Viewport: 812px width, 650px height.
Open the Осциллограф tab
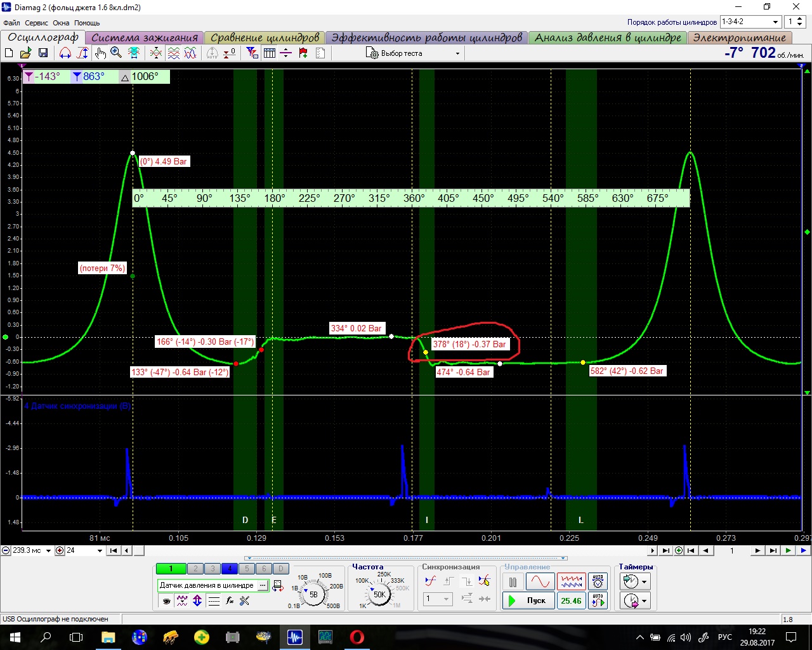(x=43, y=37)
